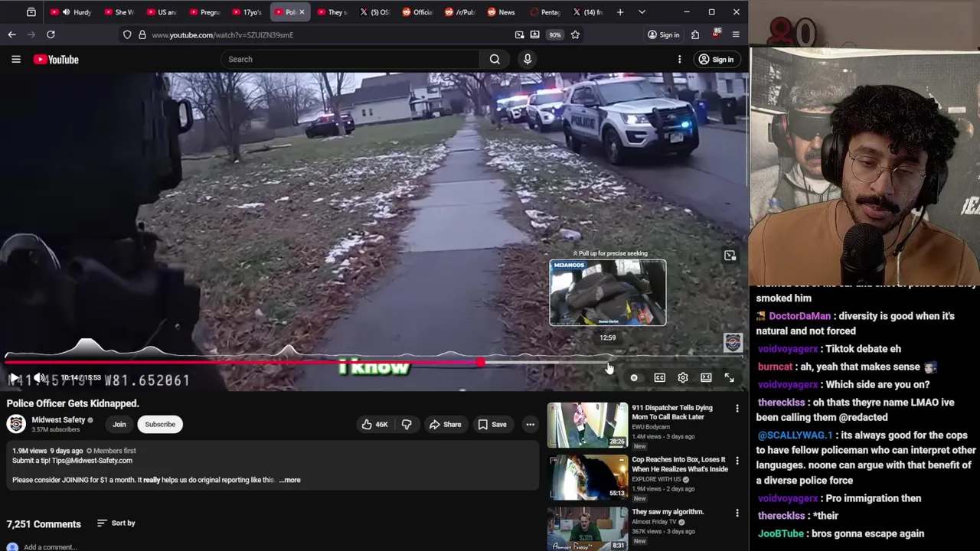
Task: Switch to the Hurdy tab
Action: [x=75, y=12]
